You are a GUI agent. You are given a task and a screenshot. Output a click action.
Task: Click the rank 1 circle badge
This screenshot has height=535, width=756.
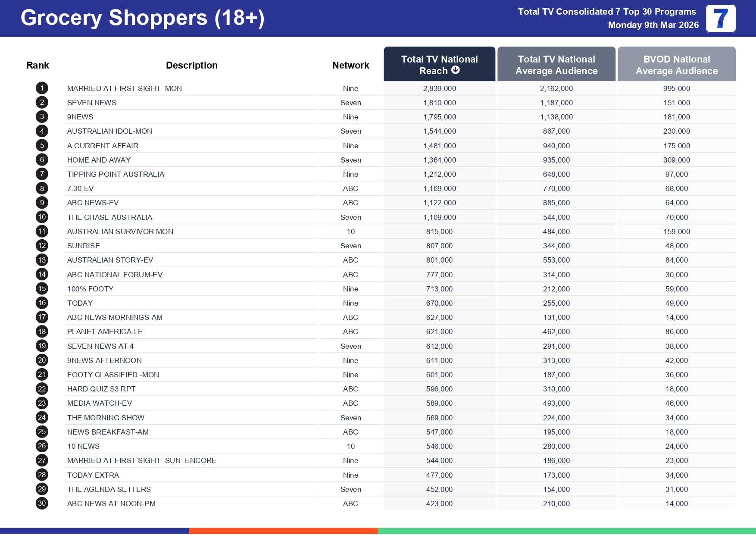(42, 88)
